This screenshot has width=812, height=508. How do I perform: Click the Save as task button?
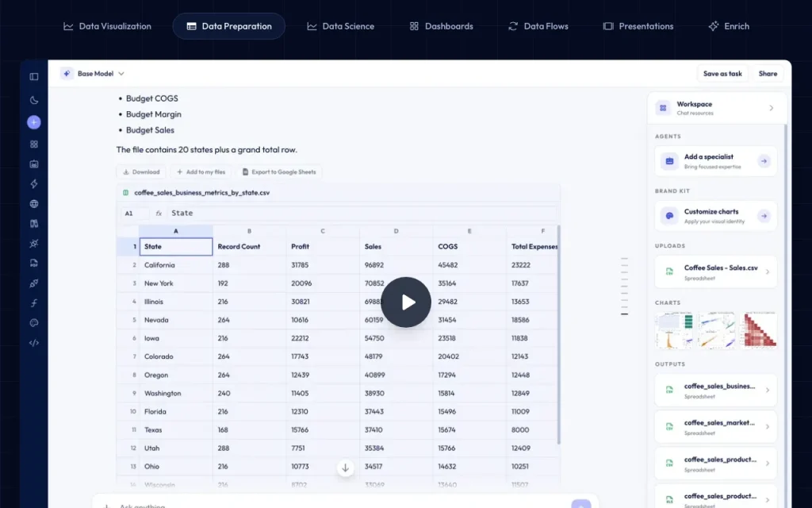pos(722,74)
